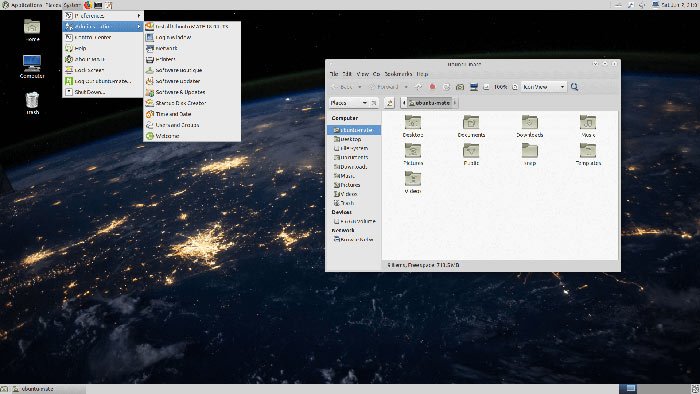Screen dimensions: 700x394
Task: Open Software & Updates entry
Action: coord(192,92)
